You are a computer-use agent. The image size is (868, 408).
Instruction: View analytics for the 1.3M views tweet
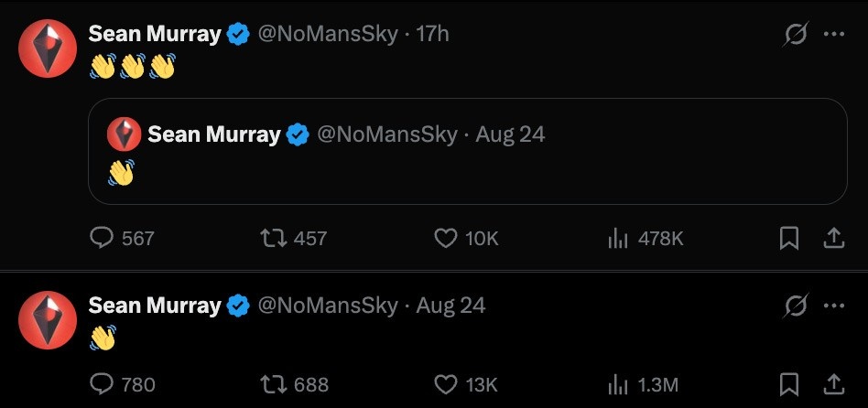click(618, 384)
